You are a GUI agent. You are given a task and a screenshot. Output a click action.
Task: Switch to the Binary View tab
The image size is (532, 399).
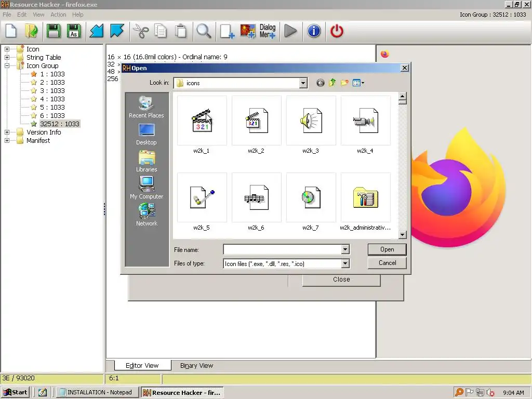(x=196, y=365)
